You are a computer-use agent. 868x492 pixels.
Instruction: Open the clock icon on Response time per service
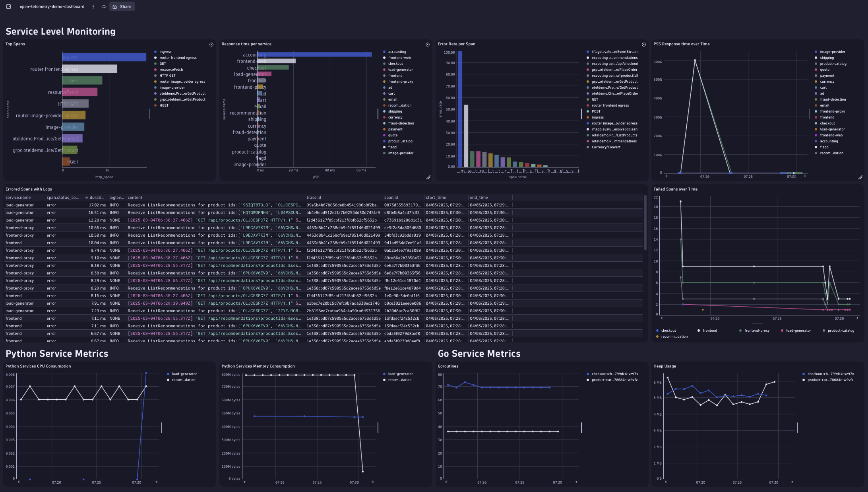click(x=428, y=45)
